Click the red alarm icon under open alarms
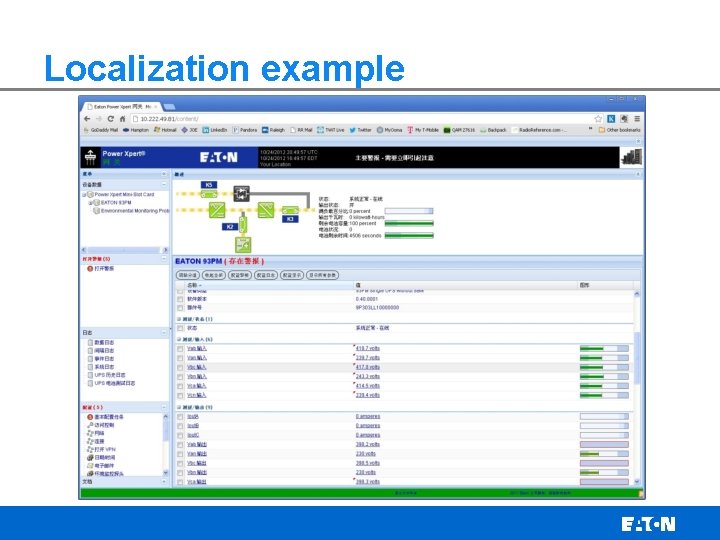Screen dimensions: 720x540 click(90, 269)
